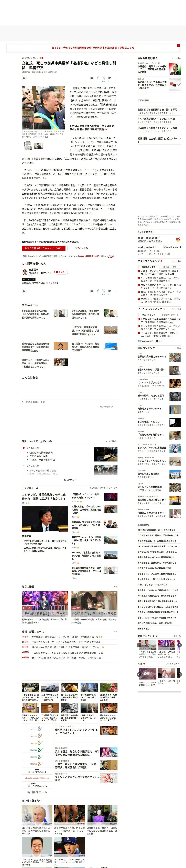Open asahi_osakaban X account link

click(x=147, y=238)
